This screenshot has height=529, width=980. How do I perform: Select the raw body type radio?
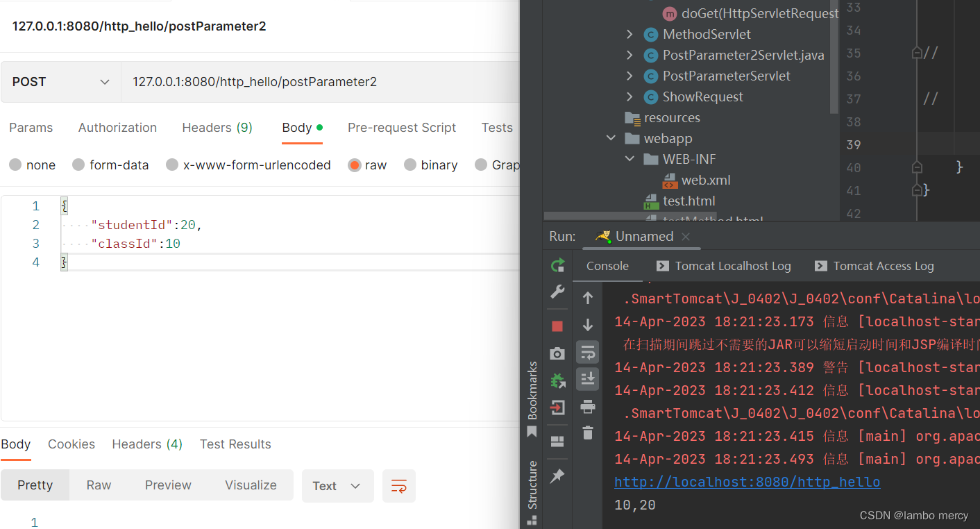pyautogui.click(x=355, y=165)
